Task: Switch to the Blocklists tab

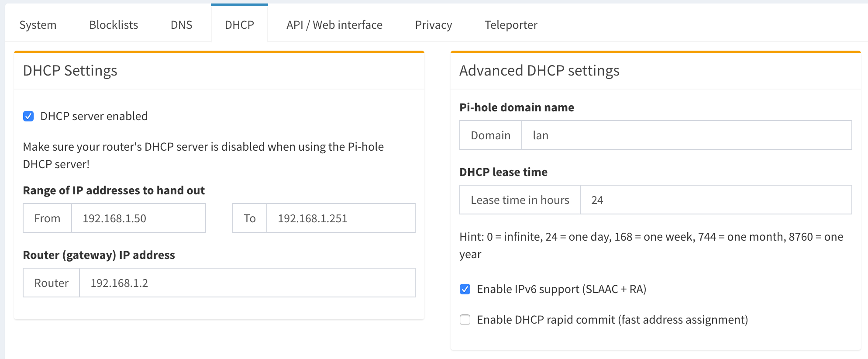Action: point(114,25)
